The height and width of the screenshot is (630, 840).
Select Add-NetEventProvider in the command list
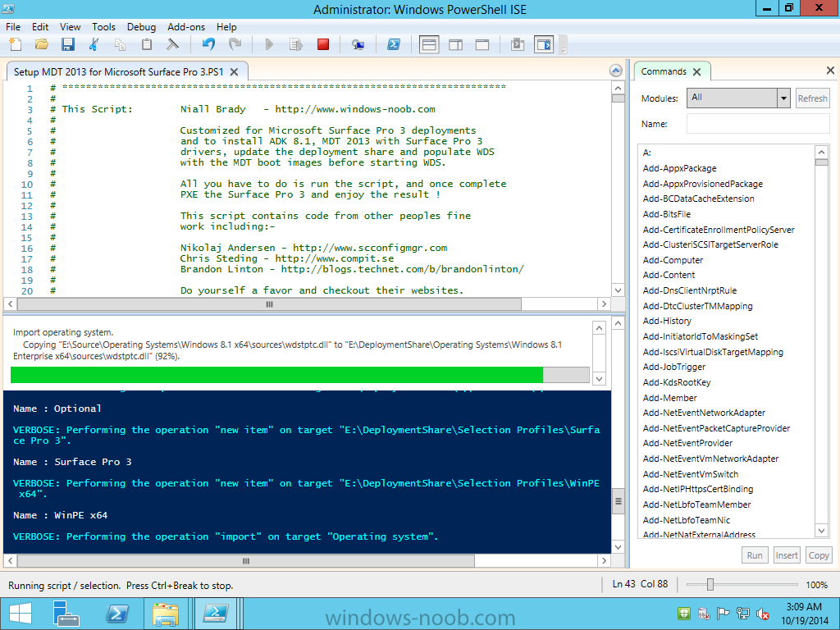687,443
